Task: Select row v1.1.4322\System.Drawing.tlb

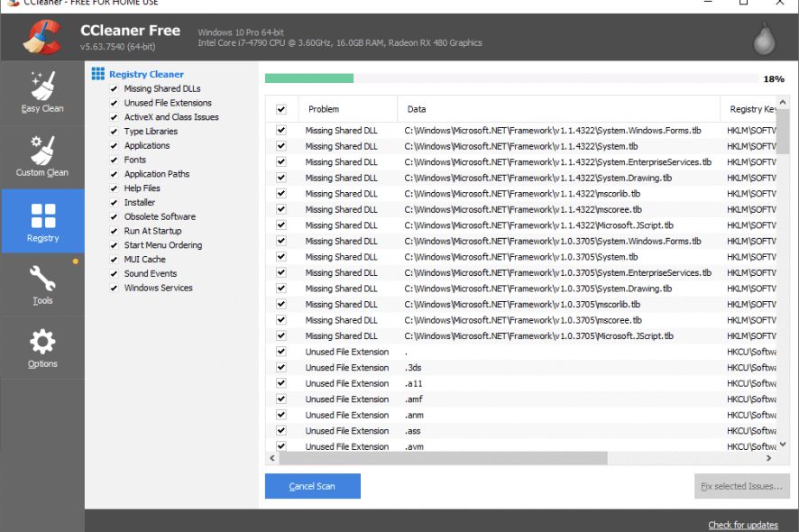Action: coord(520,178)
